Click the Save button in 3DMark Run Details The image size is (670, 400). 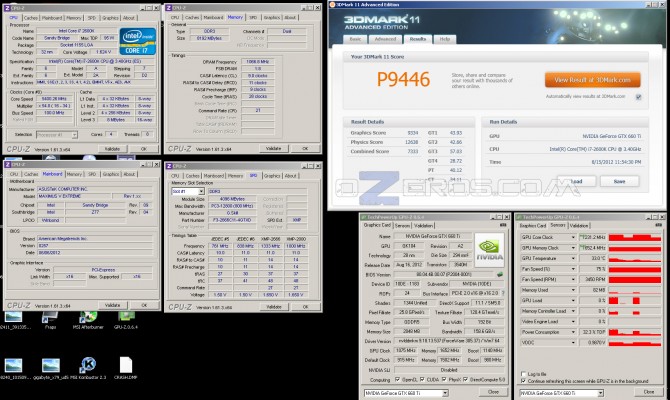(619, 181)
